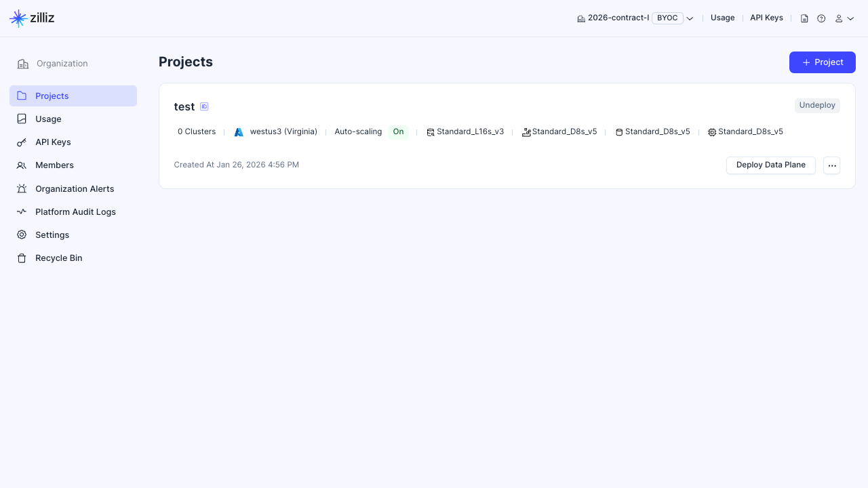This screenshot has height=488, width=868.
Task: Click the Deploy Data Plane button
Action: (770, 165)
